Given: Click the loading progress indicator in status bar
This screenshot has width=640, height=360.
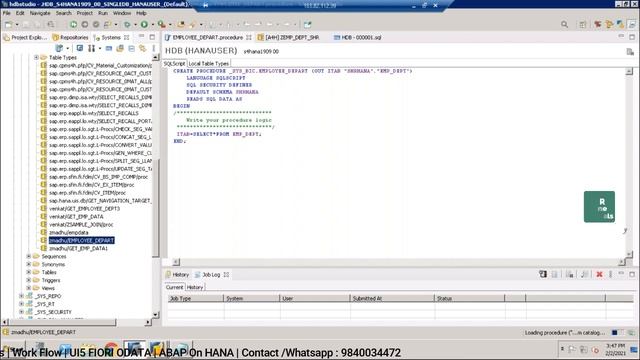Looking at the screenshot, I should (x=617, y=333).
